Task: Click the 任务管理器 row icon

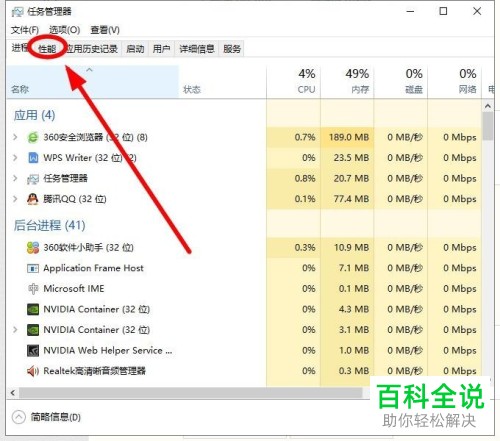Action: point(33,179)
